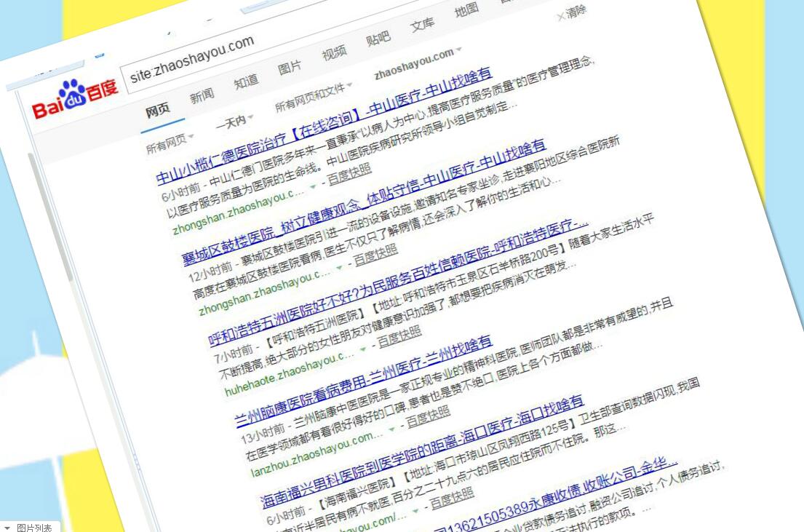Expand the arrow after the huhehaote.zhaoshayou.c... URL
The height and width of the screenshot is (532, 804).
[x=363, y=349]
